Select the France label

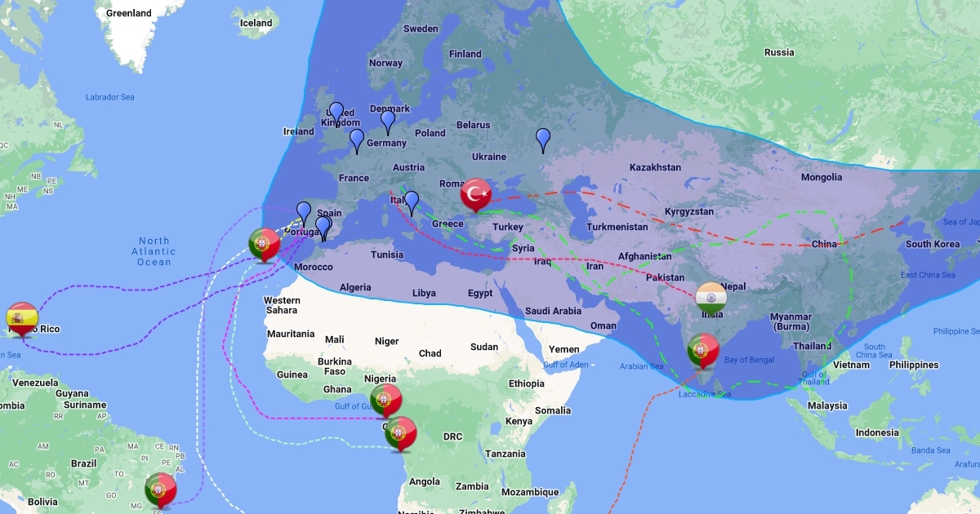pyautogui.click(x=354, y=178)
